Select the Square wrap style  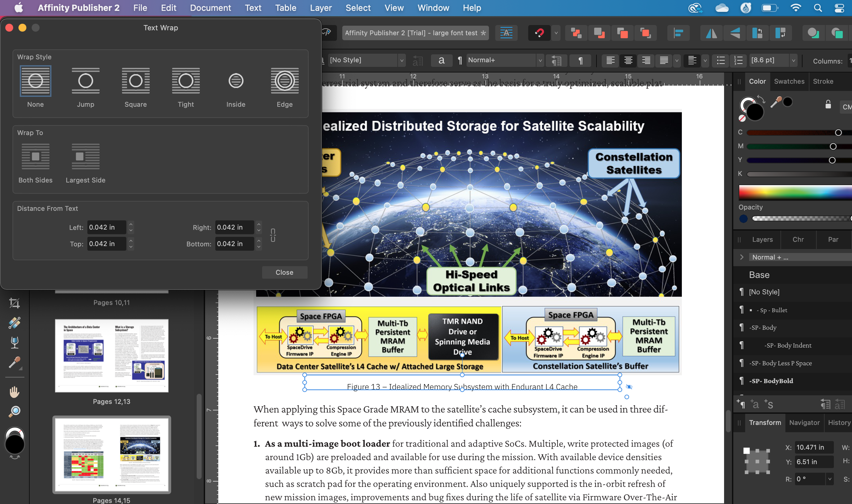pos(136,81)
